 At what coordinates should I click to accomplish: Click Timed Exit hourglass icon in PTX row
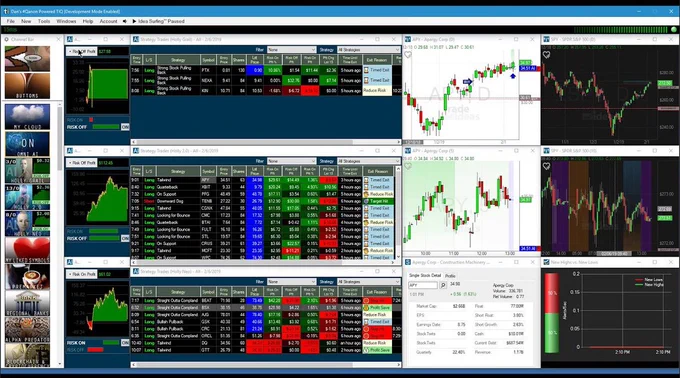366,70
